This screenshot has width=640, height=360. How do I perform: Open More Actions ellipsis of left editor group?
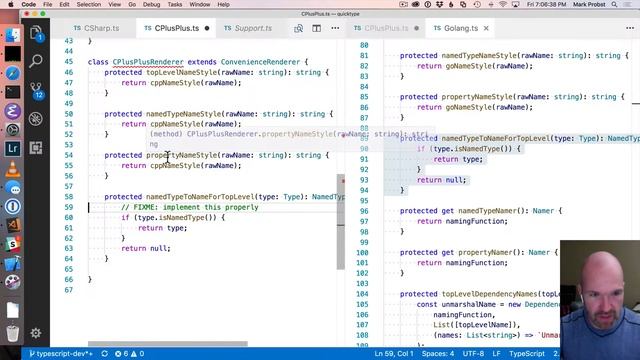pos(335,28)
